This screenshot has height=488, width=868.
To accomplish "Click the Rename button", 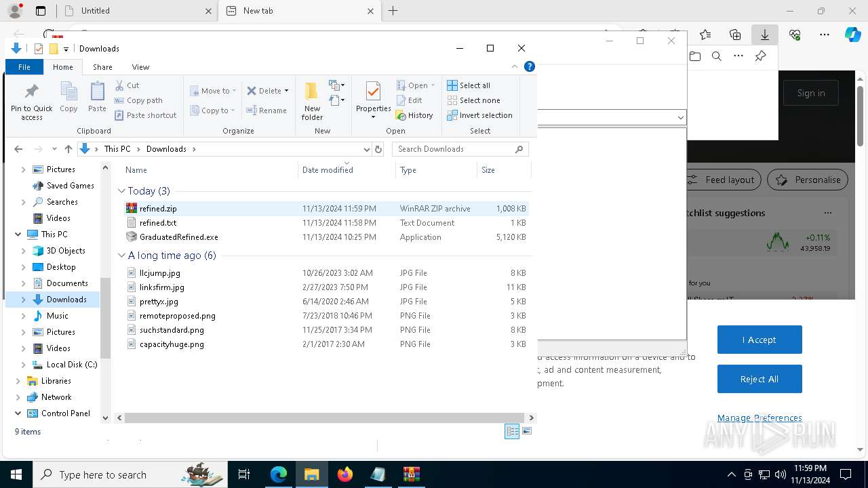I will (x=267, y=110).
